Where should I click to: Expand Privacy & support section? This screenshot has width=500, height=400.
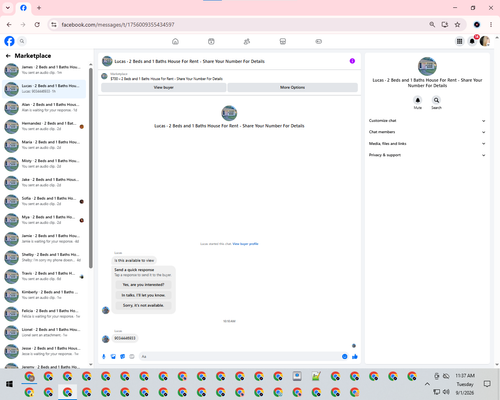[x=427, y=155]
